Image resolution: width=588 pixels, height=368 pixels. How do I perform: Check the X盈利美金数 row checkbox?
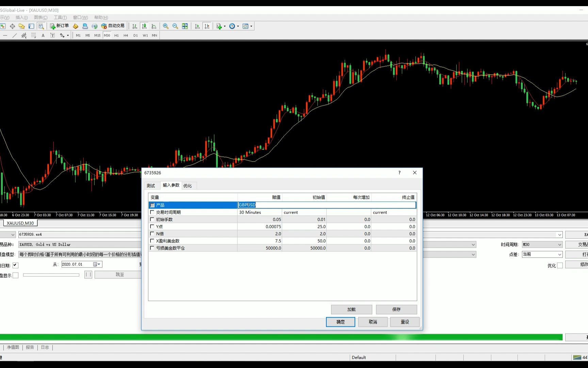(x=152, y=241)
